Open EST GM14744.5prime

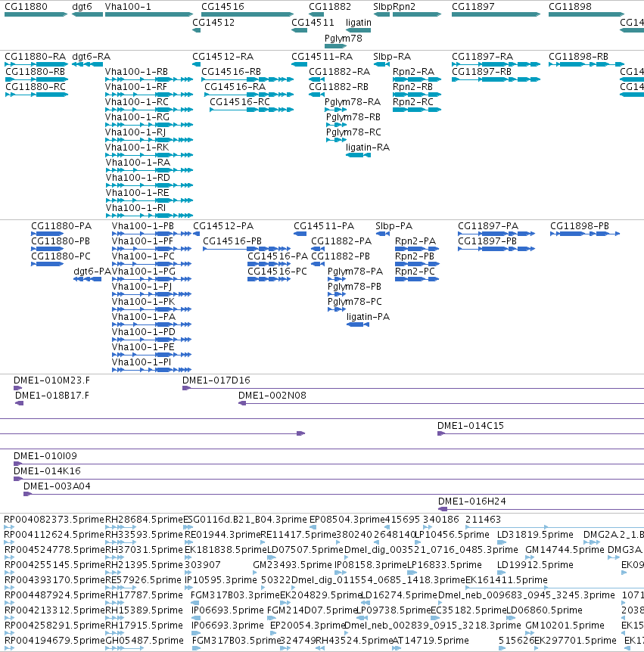564,550
